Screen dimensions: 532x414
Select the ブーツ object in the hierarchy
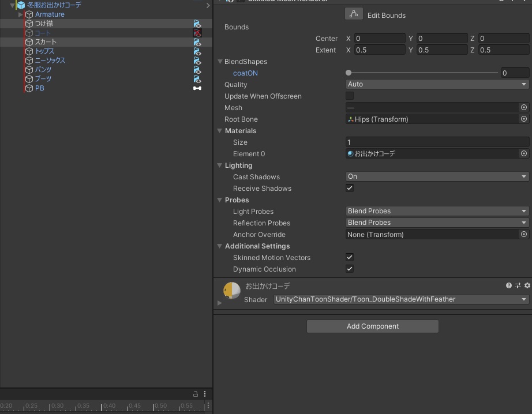click(x=43, y=78)
